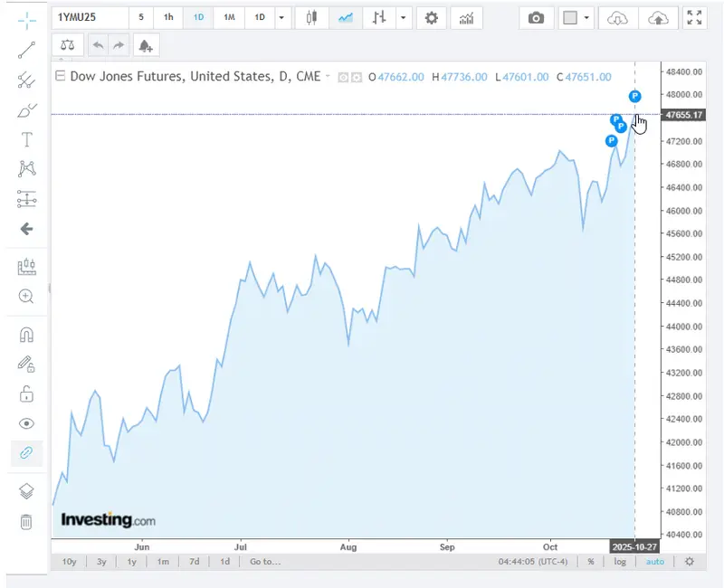Screen dimensions: 724x588
Task: Select the trend line drawing tool
Action: (x=26, y=50)
